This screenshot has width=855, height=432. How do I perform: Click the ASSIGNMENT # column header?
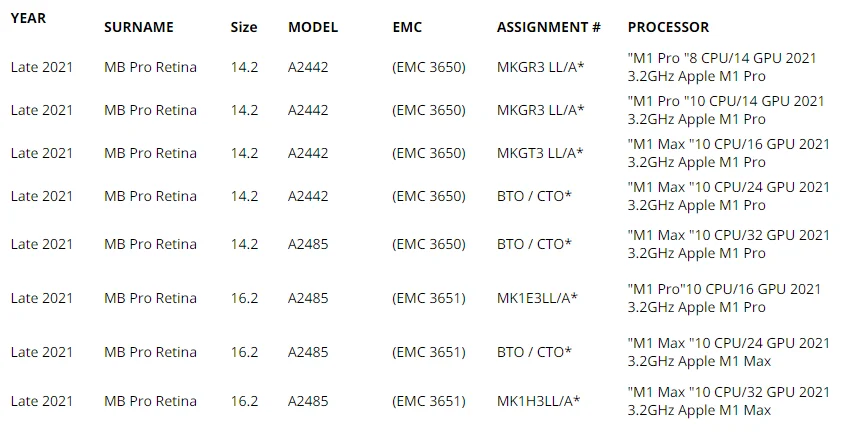coord(549,27)
